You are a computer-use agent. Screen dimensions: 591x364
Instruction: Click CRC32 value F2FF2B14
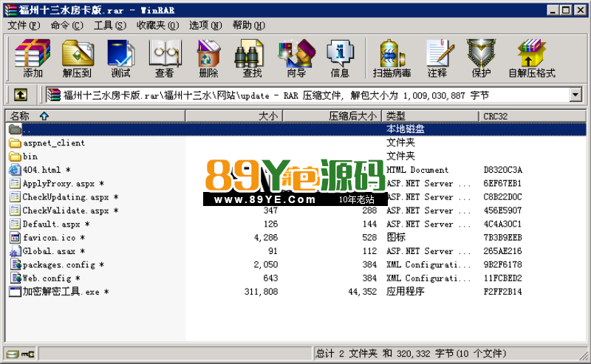point(503,292)
